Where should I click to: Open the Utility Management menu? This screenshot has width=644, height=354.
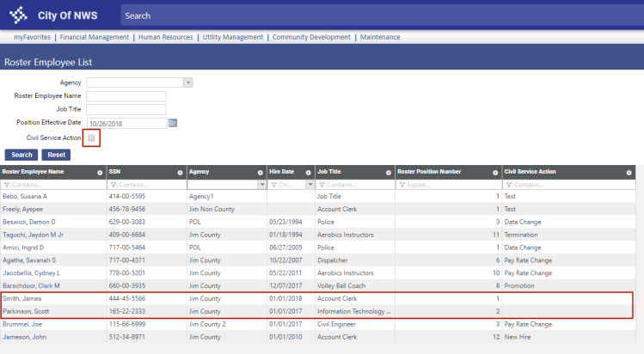click(232, 37)
